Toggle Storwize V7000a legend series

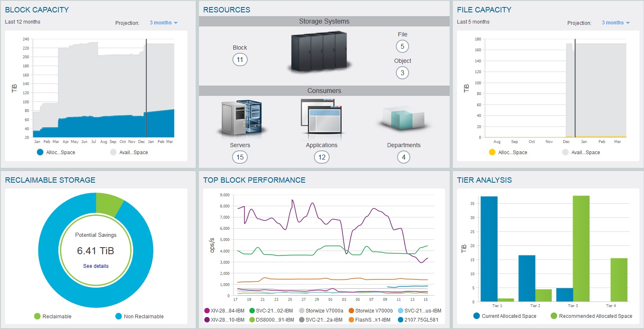321,310
